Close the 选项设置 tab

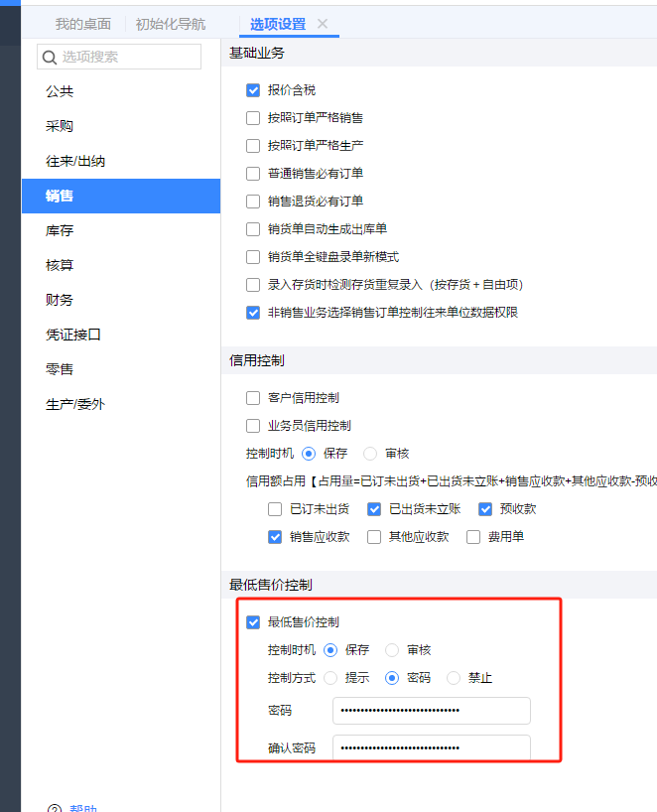click(323, 24)
